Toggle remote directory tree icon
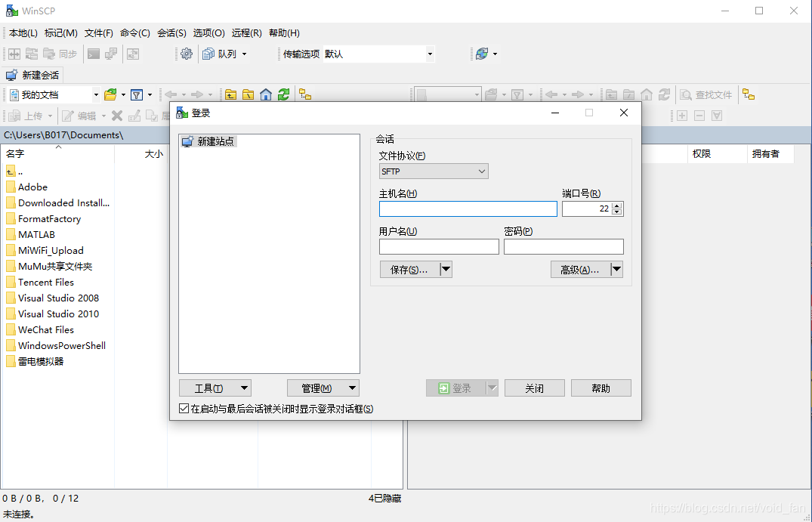Screen dimensions: 812x522 click(x=749, y=94)
